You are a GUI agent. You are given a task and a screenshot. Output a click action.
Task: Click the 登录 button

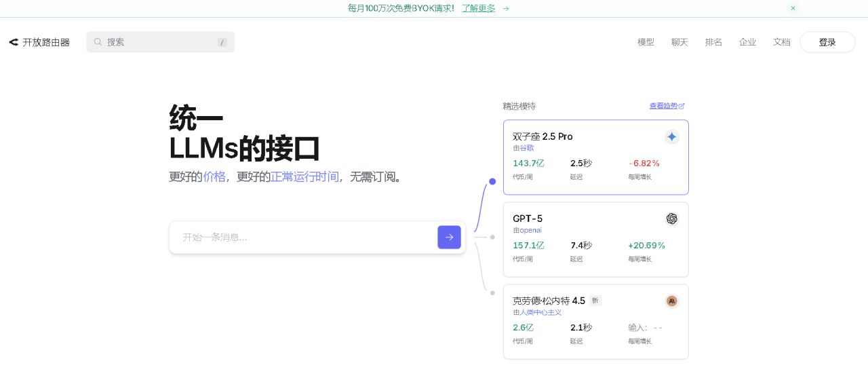pyautogui.click(x=827, y=42)
